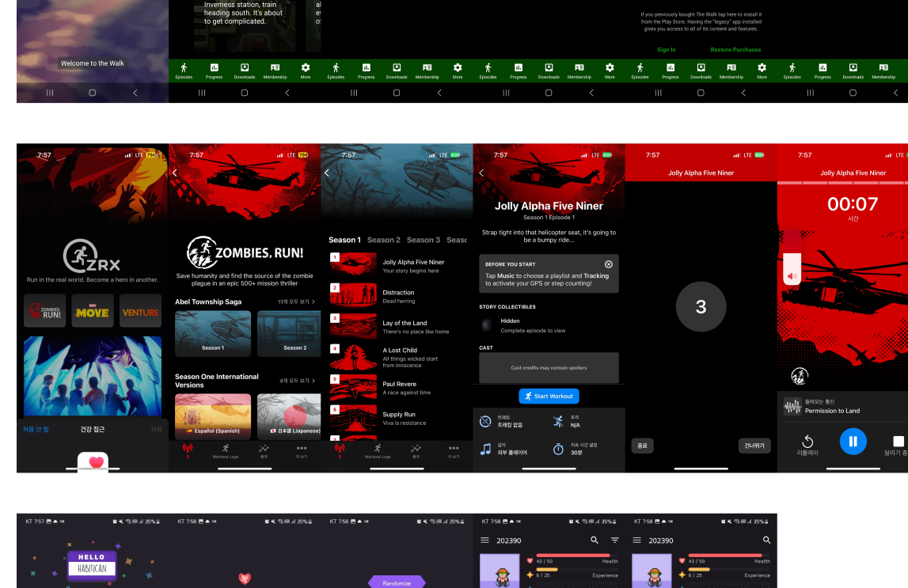The height and width of the screenshot is (588, 908).
Task: Tap Episodes icon under the Inverness station text
Action: (x=184, y=70)
